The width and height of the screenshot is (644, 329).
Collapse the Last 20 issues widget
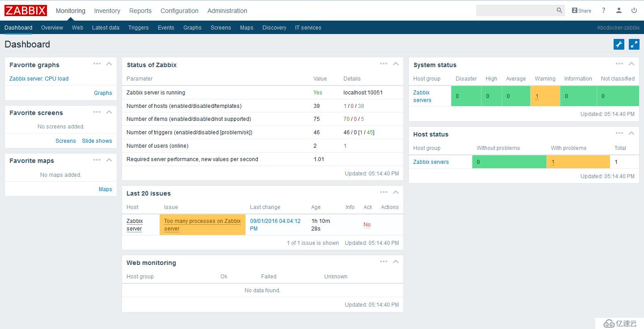click(x=396, y=192)
